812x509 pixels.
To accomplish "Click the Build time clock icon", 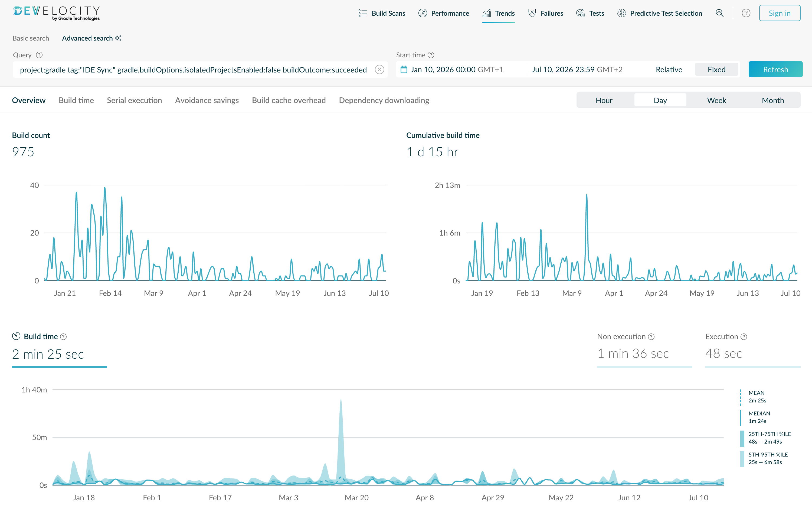I will [16, 336].
